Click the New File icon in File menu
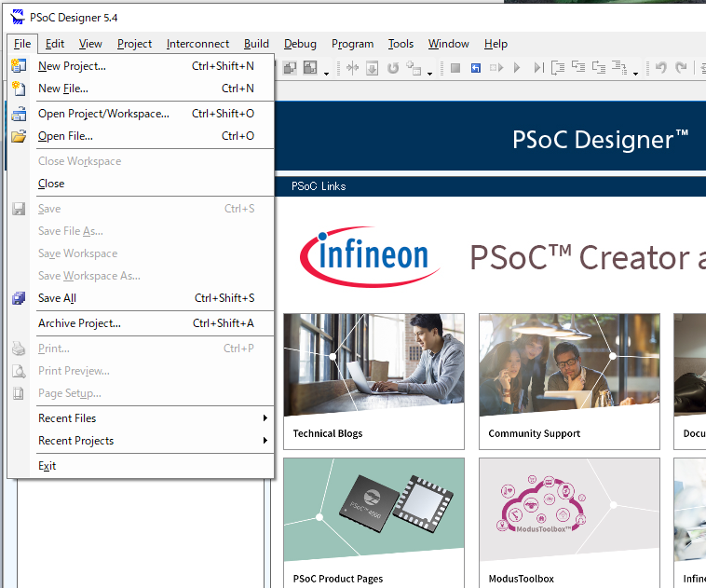The width and height of the screenshot is (706, 588). (19, 89)
